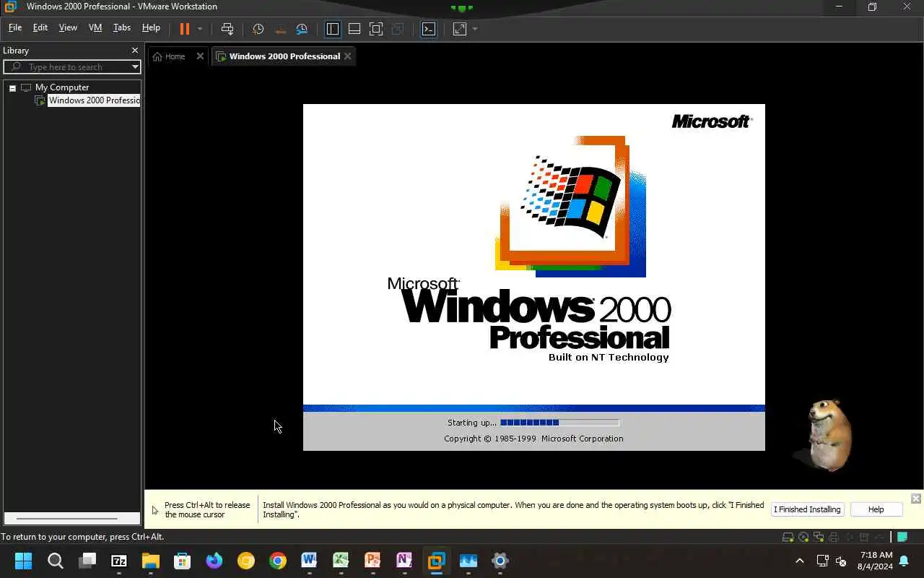Click the greyed sound card status icon
This screenshot has height=578, width=924.
click(x=849, y=537)
